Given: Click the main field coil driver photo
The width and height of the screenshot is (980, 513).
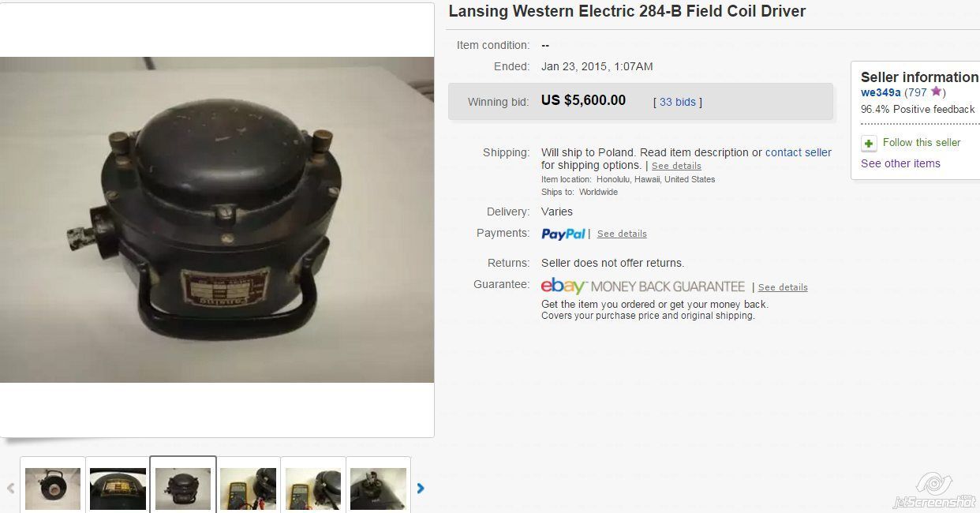Looking at the screenshot, I should (217, 219).
